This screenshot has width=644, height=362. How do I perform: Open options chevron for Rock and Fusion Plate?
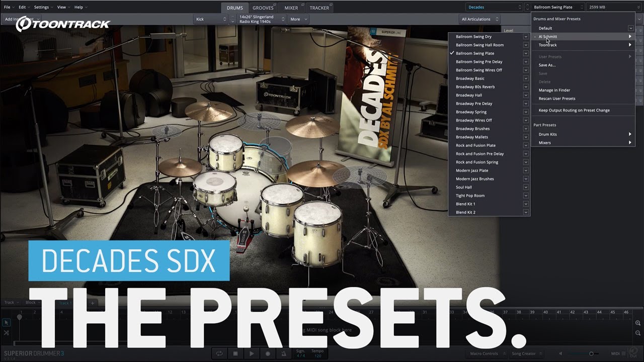pyautogui.click(x=526, y=145)
